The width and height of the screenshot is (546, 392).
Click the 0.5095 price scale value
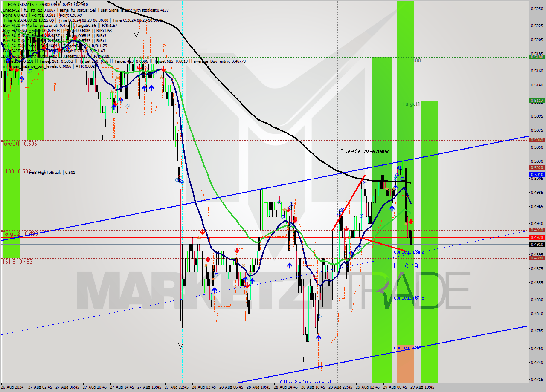(x=537, y=116)
